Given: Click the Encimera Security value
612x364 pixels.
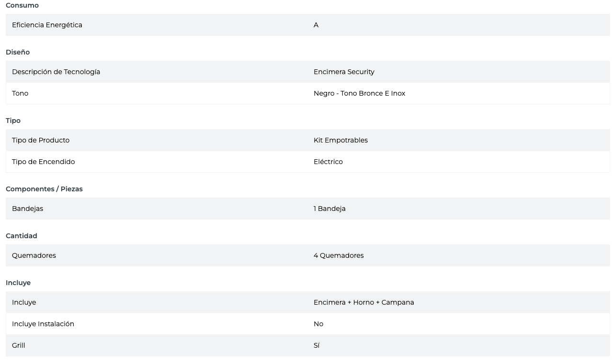Looking at the screenshot, I should pos(344,72).
